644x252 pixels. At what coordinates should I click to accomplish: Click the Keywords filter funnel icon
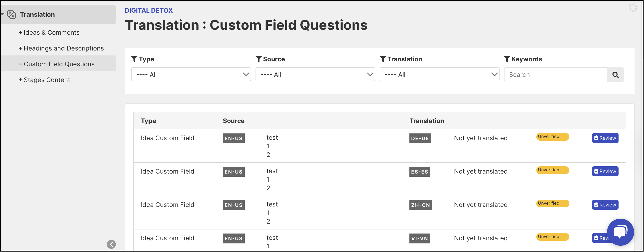coord(507,59)
